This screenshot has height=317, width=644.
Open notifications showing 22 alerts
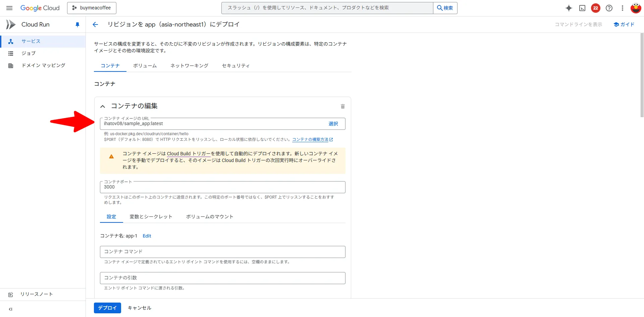tap(596, 8)
